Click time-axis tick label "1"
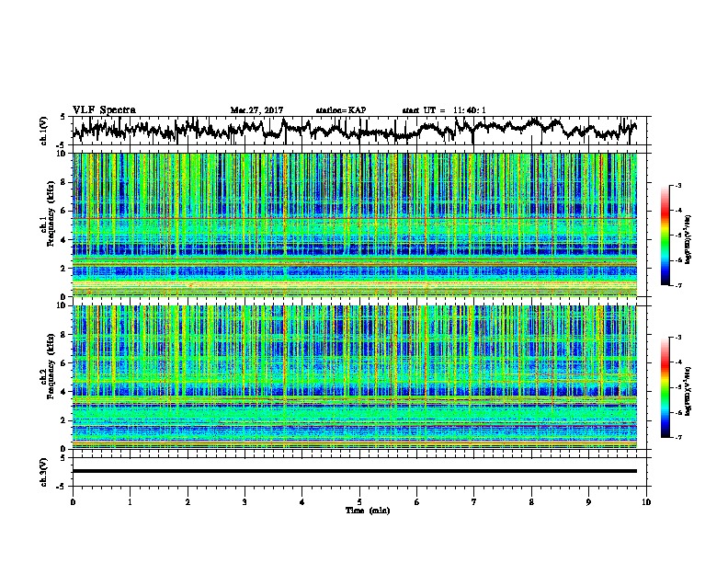 click(x=130, y=502)
